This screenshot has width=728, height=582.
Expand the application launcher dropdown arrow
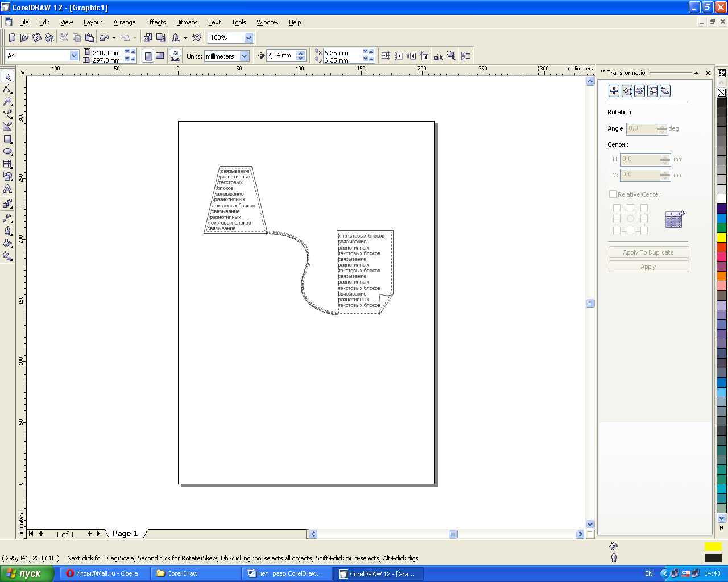pyautogui.click(x=185, y=38)
